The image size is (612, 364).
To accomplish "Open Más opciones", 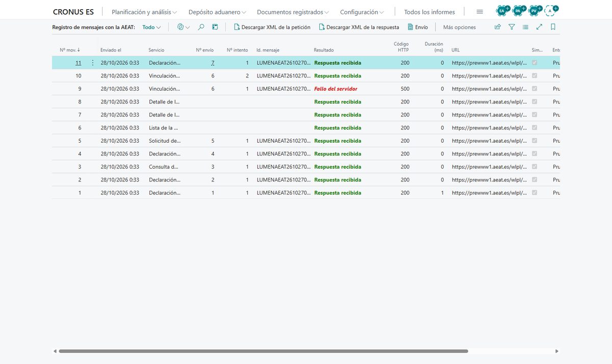I will 460,27.
